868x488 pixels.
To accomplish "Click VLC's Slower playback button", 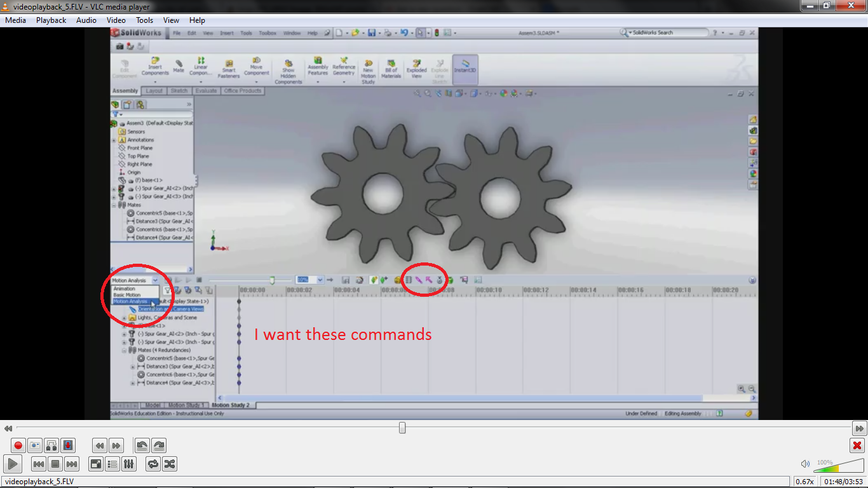I will click(100, 445).
